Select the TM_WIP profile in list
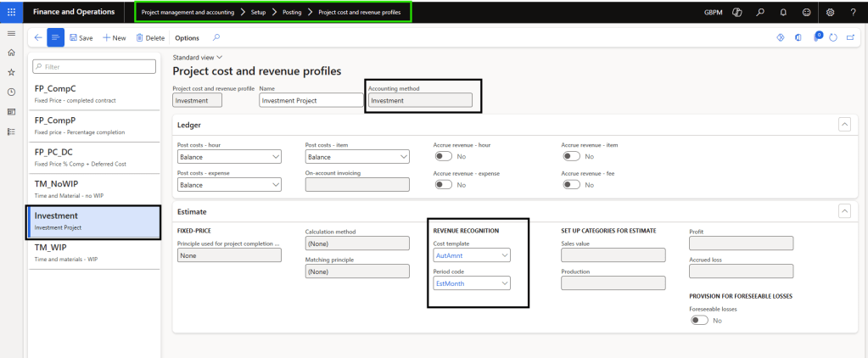The image size is (868, 358). (93, 252)
